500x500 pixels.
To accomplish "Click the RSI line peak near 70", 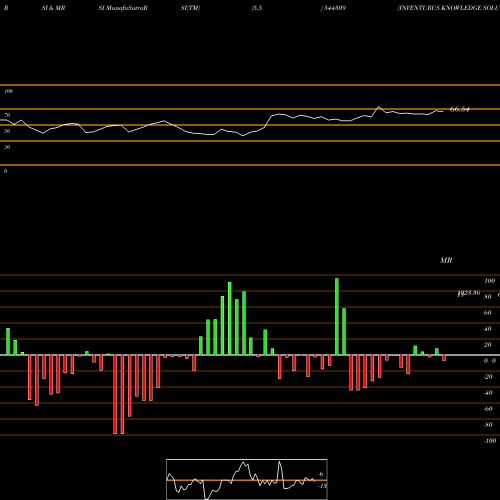I will (x=378, y=107).
